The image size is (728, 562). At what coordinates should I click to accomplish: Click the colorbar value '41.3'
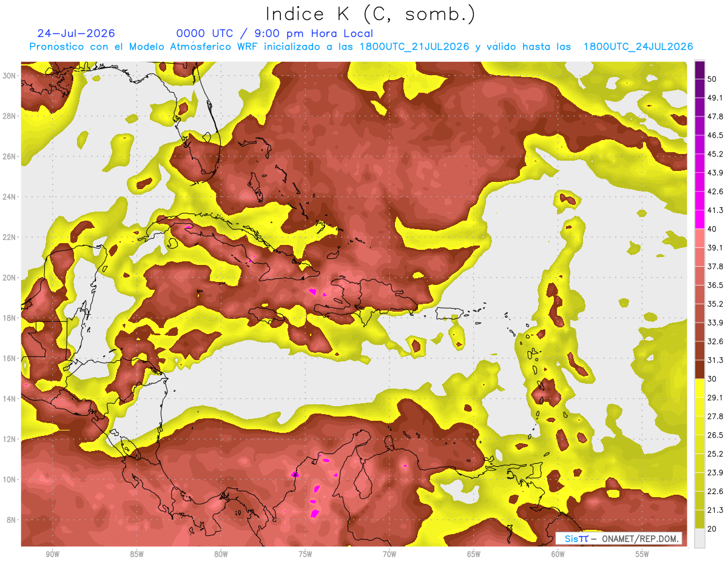coord(715,210)
